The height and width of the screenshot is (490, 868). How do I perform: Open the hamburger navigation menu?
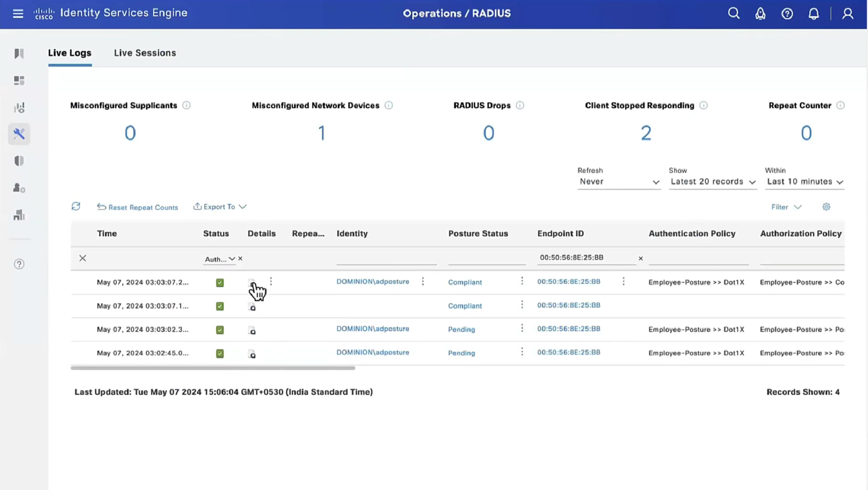click(18, 13)
